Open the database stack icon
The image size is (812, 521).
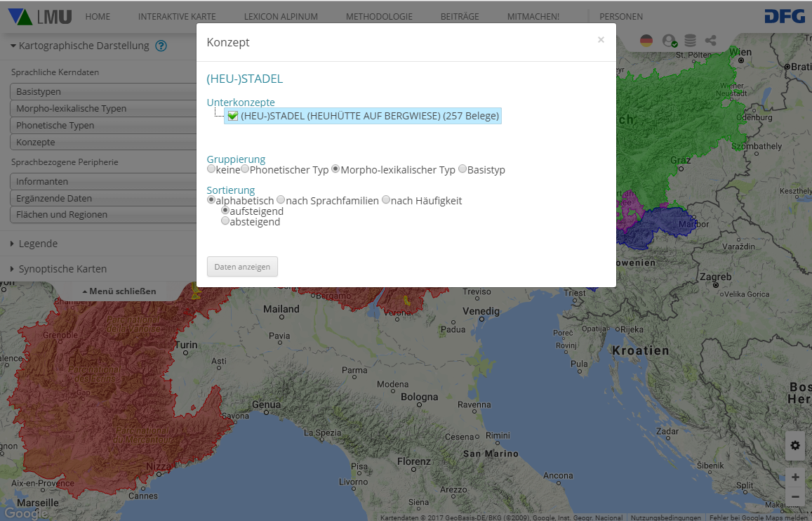coord(691,41)
